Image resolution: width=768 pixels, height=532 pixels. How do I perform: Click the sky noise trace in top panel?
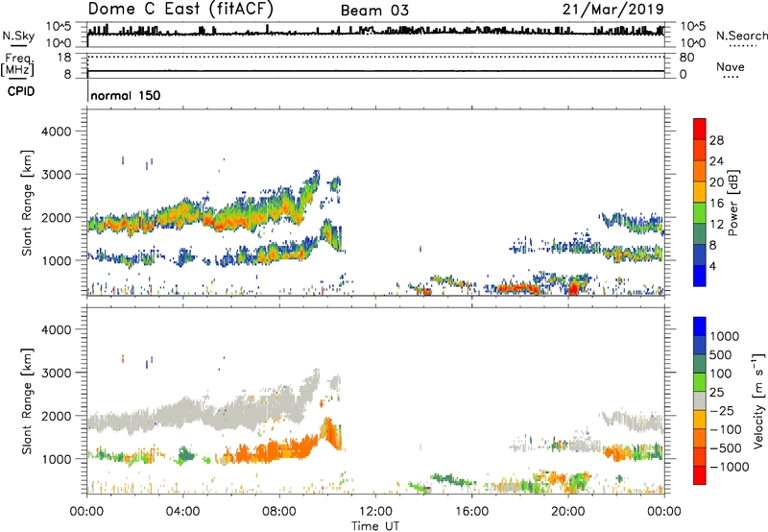[x=375, y=32]
